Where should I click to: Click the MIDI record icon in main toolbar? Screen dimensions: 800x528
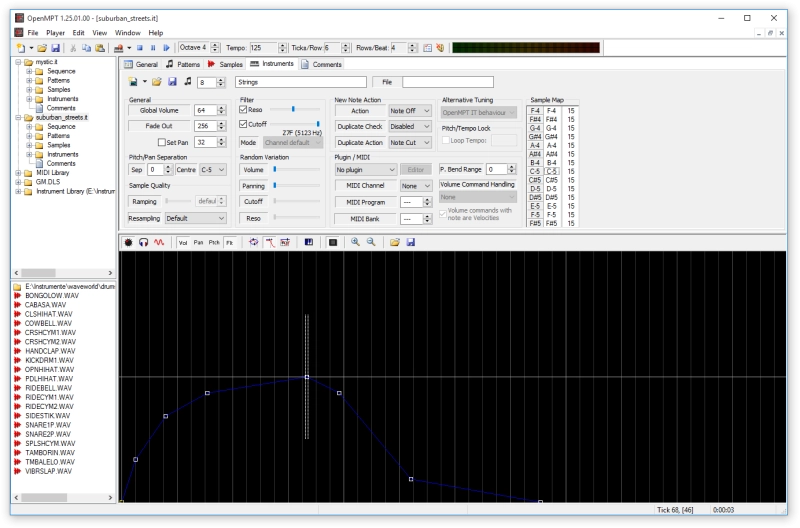[x=118, y=48]
